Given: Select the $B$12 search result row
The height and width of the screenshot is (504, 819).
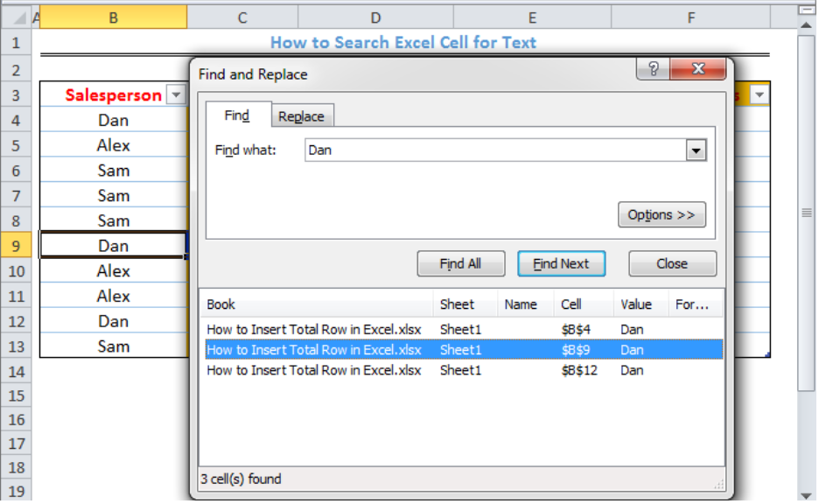Looking at the screenshot, I should click(x=464, y=370).
